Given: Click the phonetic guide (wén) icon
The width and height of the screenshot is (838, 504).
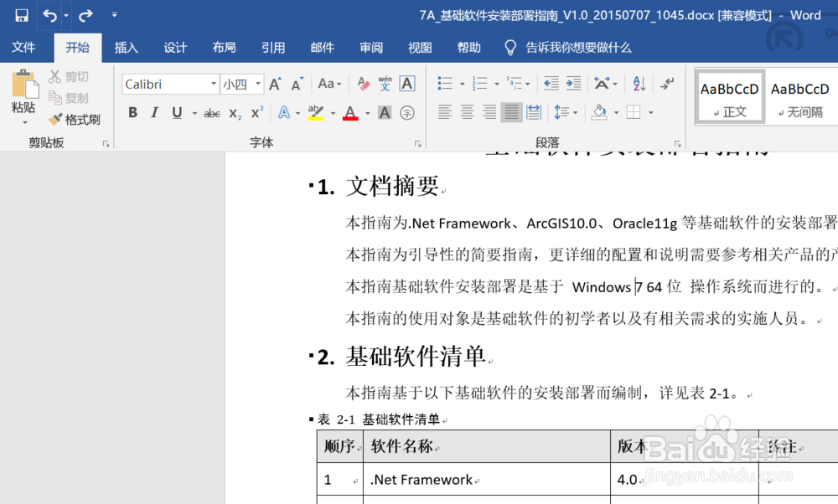Looking at the screenshot, I should (385, 84).
